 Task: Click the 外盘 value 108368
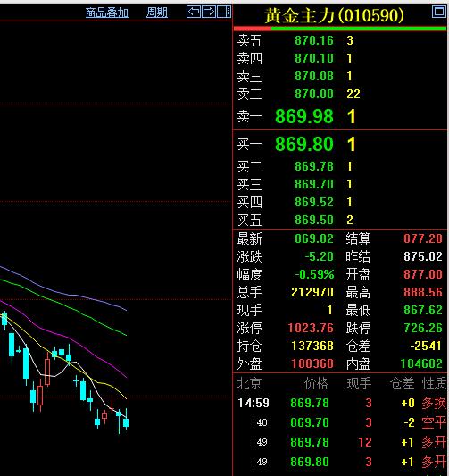(x=312, y=363)
